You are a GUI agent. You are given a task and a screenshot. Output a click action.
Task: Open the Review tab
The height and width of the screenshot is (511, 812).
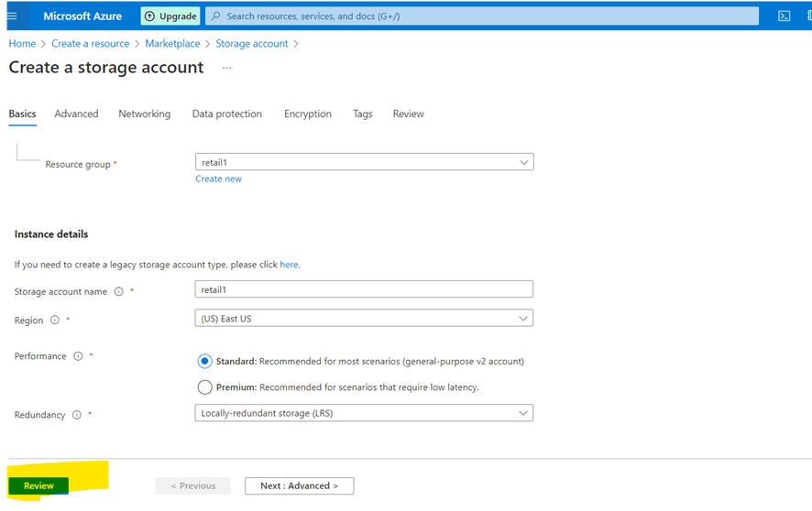(408, 114)
